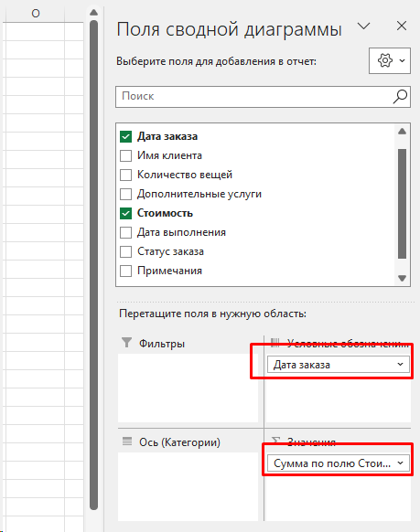
Task: Open the gear tools settings menu
Action: click(390, 60)
